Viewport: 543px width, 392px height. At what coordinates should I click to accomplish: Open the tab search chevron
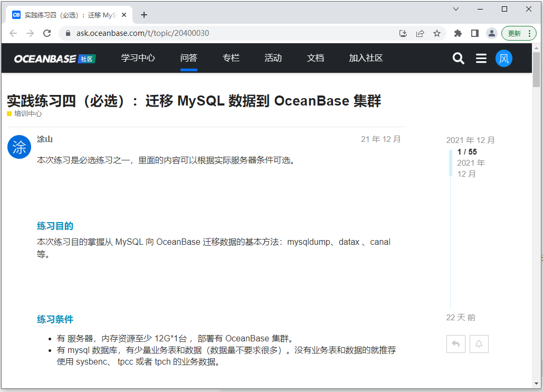point(456,9)
